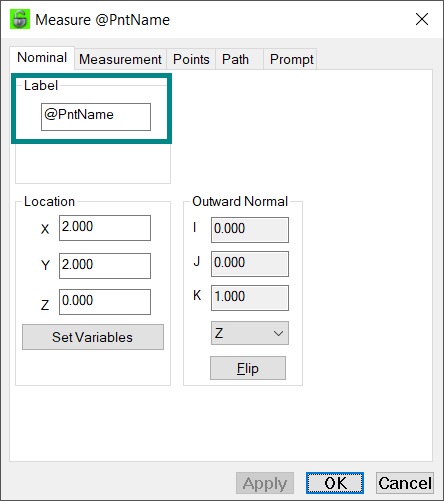Viewport: 444px width, 501px height.
Task: Click the Outward Normal K field
Action: 250,298
